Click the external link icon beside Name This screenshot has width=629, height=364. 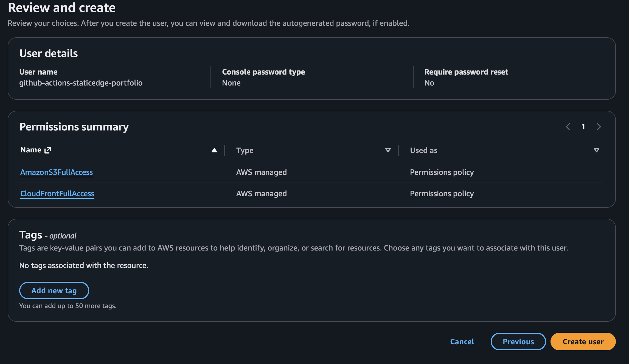[x=48, y=150]
